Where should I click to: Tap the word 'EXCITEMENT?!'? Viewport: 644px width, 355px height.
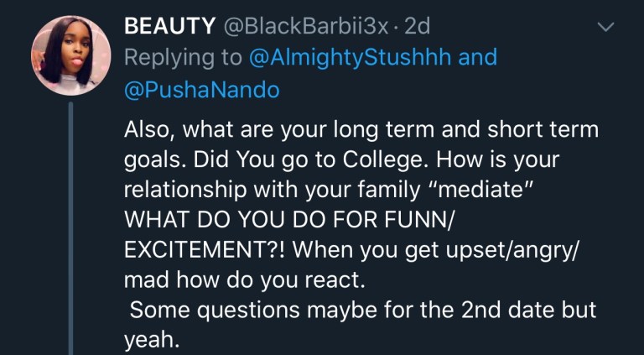click(208, 250)
